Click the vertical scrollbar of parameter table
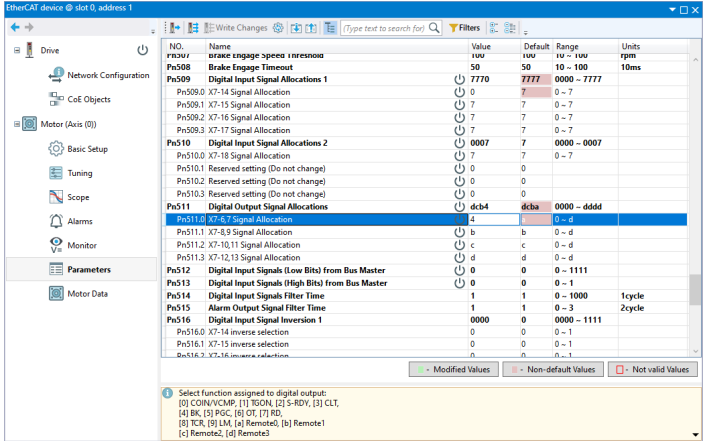Viewport: 706px width, 442px height. (x=695, y=205)
